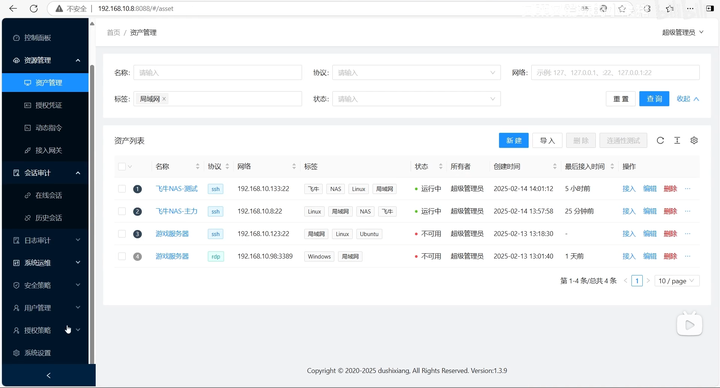Remove the 局域网 tag filter

point(164,99)
